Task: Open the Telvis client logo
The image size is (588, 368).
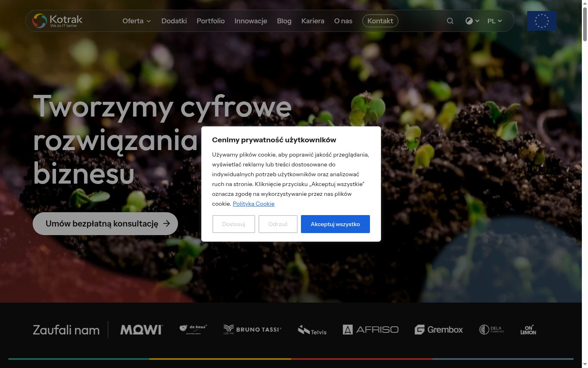Action: click(x=312, y=330)
